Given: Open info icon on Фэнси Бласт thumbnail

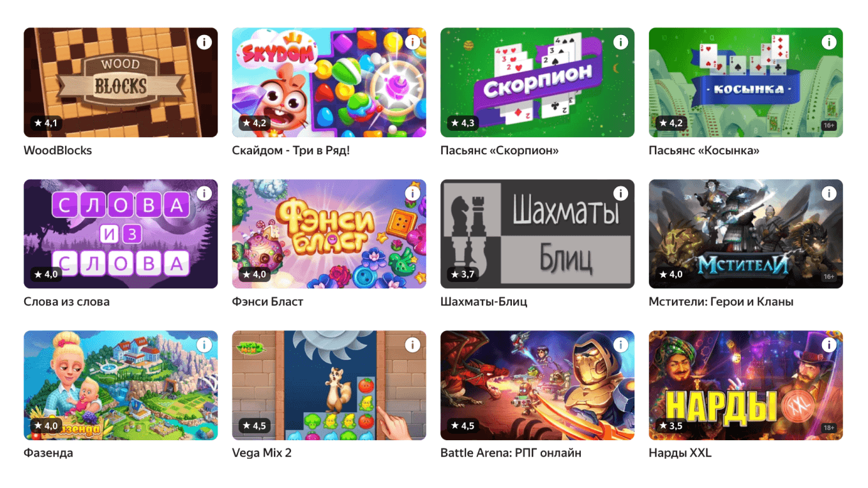Looking at the screenshot, I should tap(412, 193).
